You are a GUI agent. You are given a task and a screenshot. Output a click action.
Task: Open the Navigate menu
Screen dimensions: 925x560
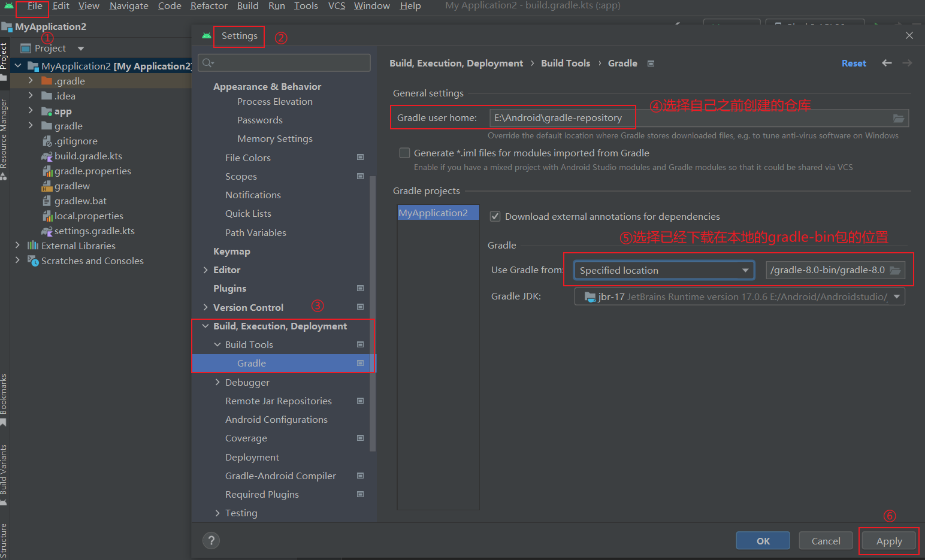click(129, 6)
